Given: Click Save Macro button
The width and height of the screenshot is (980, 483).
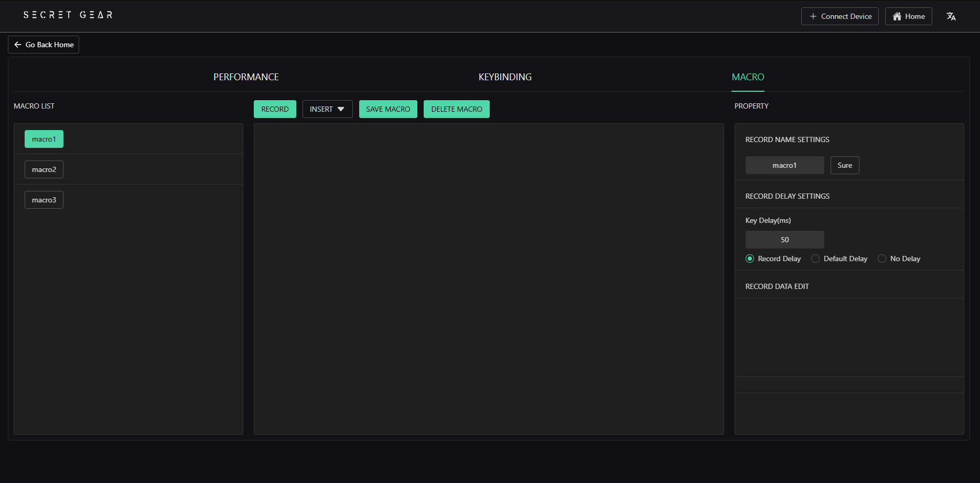Looking at the screenshot, I should pyautogui.click(x=388, y=109).
